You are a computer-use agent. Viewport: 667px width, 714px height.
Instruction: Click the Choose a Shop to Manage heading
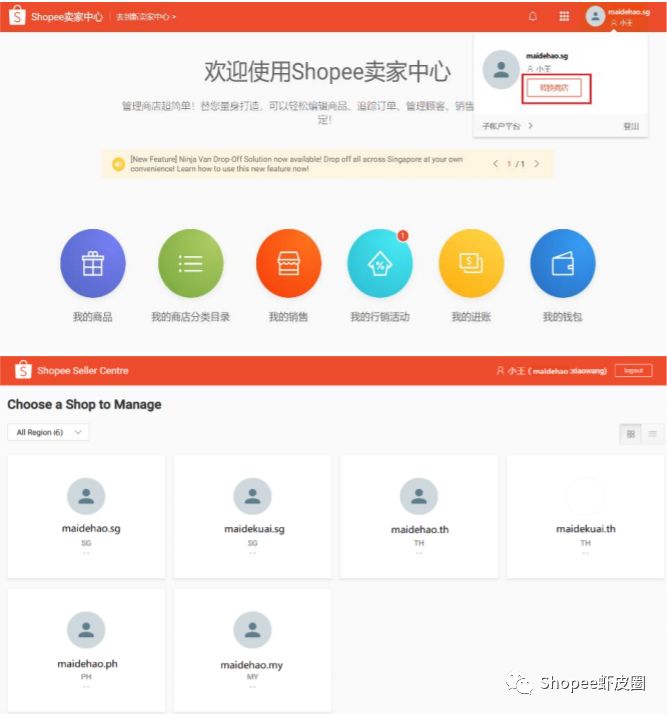click(84, 404)
